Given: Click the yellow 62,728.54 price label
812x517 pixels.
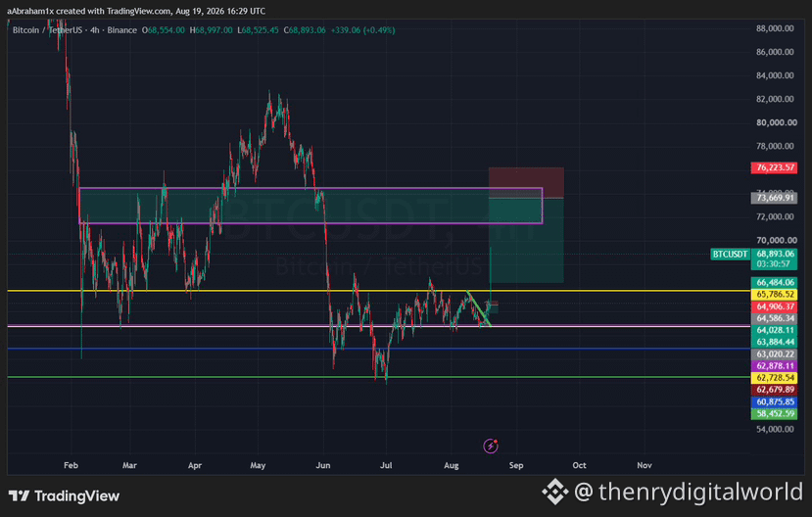Looking at the screenshot, I should pyautogui.click(x=774, y=378).
